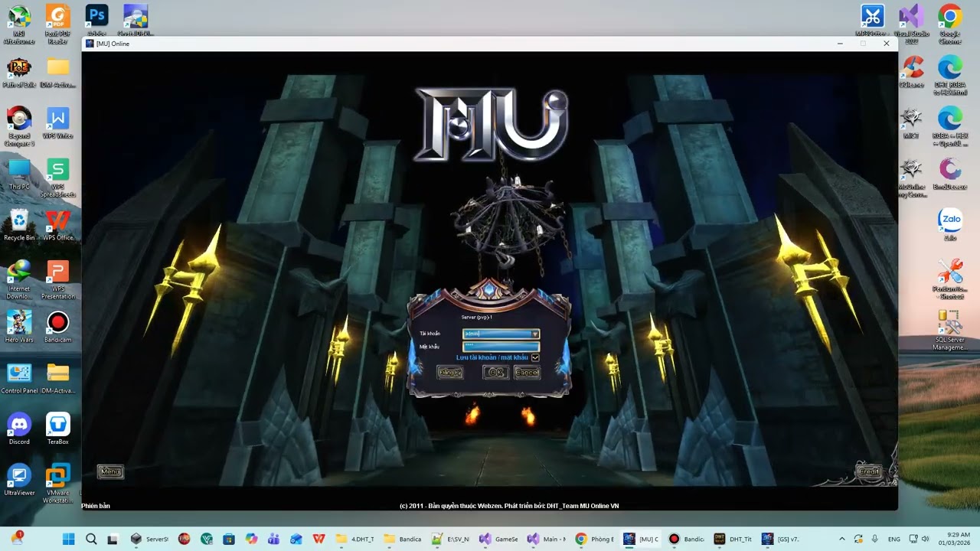980x551 pixels.
Task: Switch to the Bandicam taskbar window
Action: click(x=686, y=539)
